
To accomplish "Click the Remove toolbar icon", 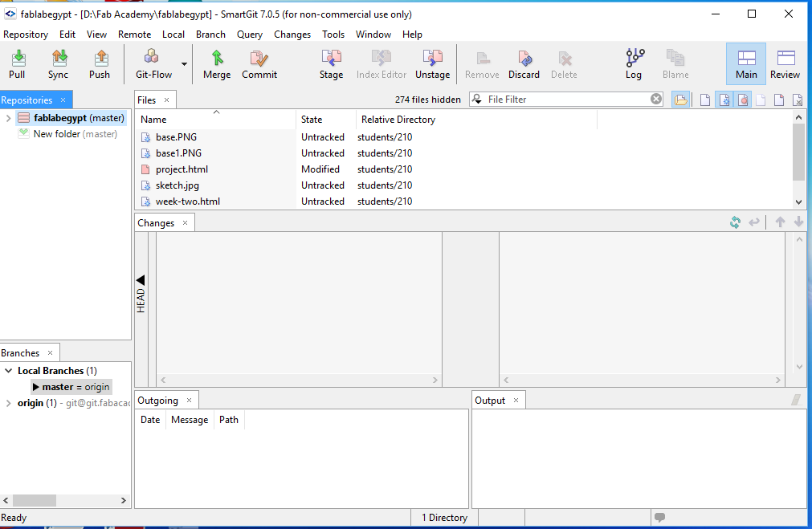I will (x=482, y=64).
